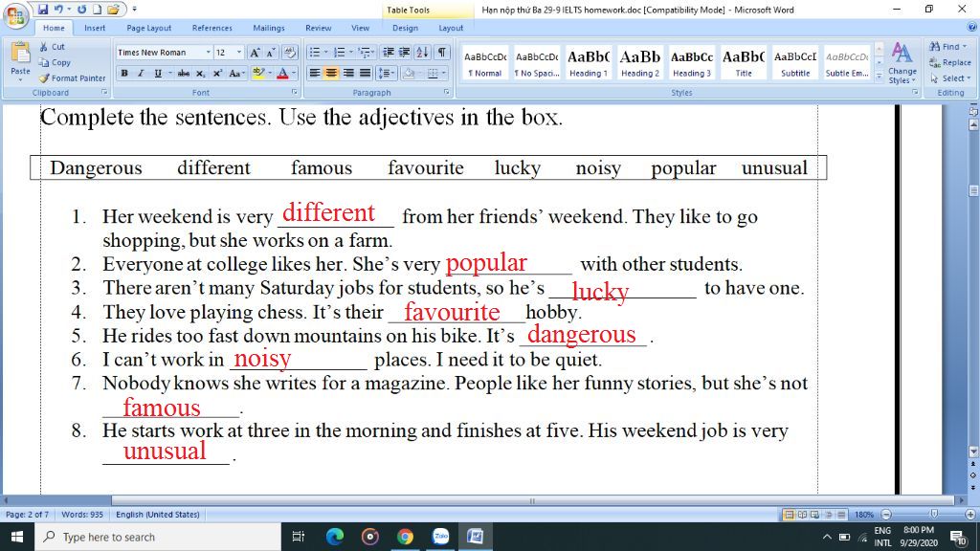Click the Office button logo
Viewport: 980px width, 551px height.
click(x=16, y=15)
